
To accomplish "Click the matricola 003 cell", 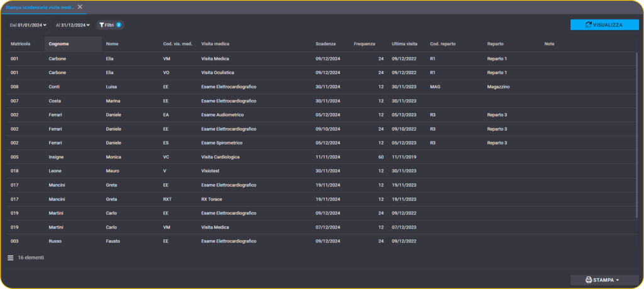I will pyautogui.click(x=14, y=241).
